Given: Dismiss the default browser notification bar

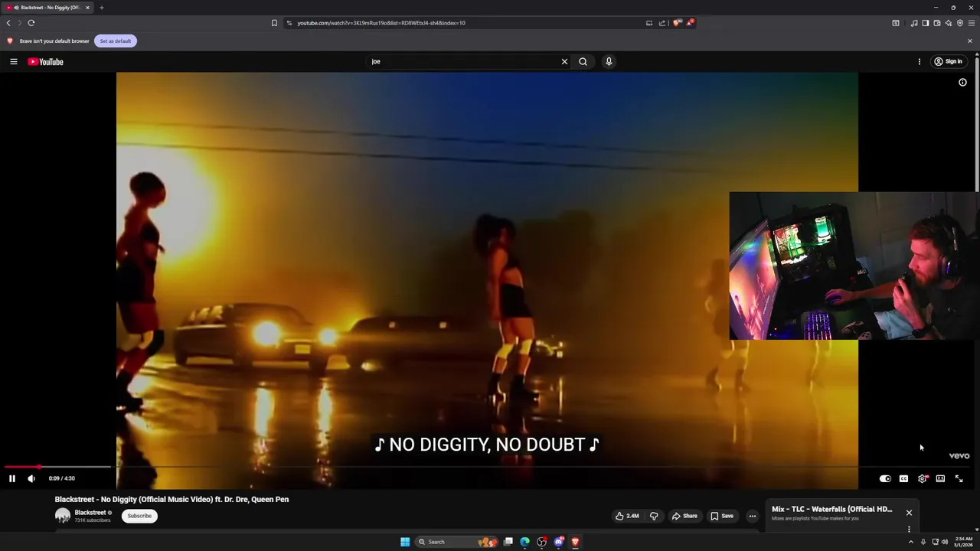Looking at the screenshot, I should pyautogui.click(x=969, y=41).
